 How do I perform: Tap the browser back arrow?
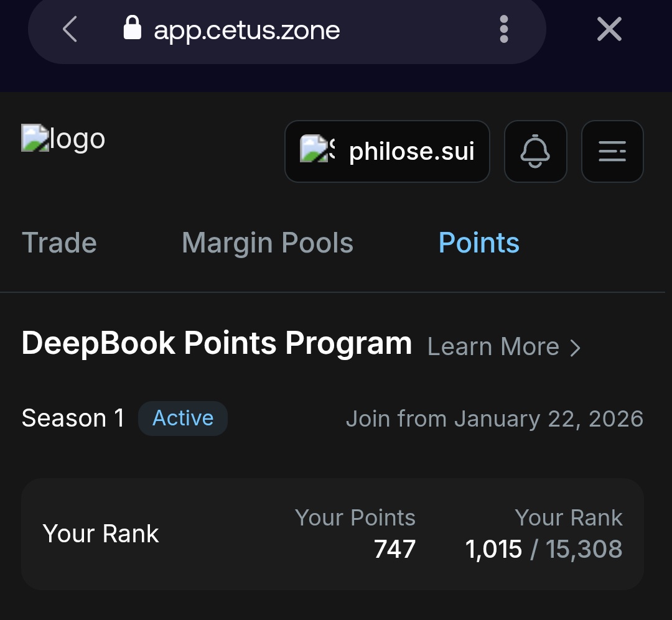70,29
